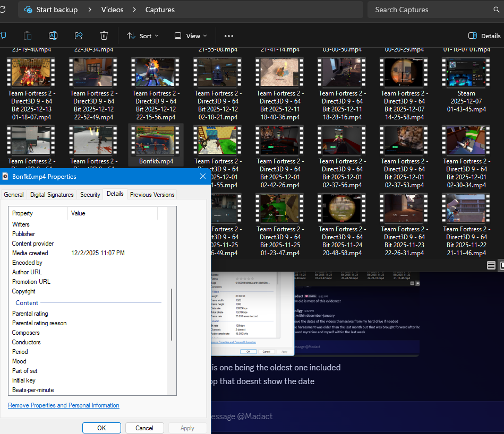Switch to the General tab
The height and width of the screenshot is (434, 504).
coord(14,195)
